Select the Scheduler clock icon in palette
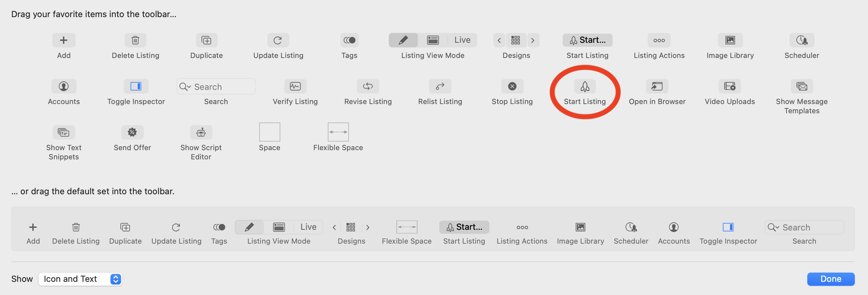This screenshot has width=868, height=295. 802,40
